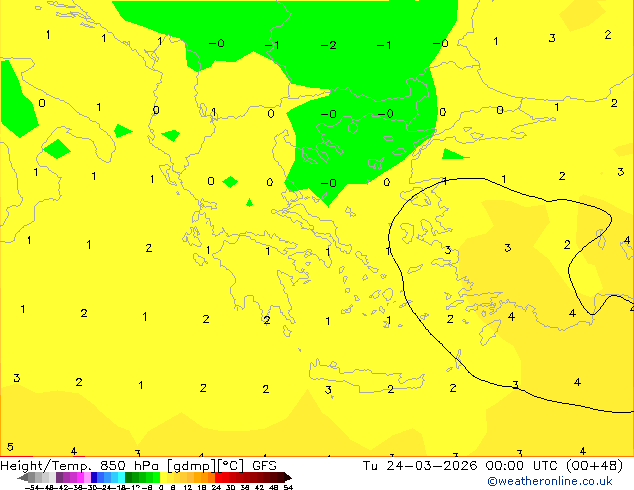The height and width of the screenshot is (490, 634).
Task: Click the legend label 12
Action: pyautogui.click(x=188, y=487)
